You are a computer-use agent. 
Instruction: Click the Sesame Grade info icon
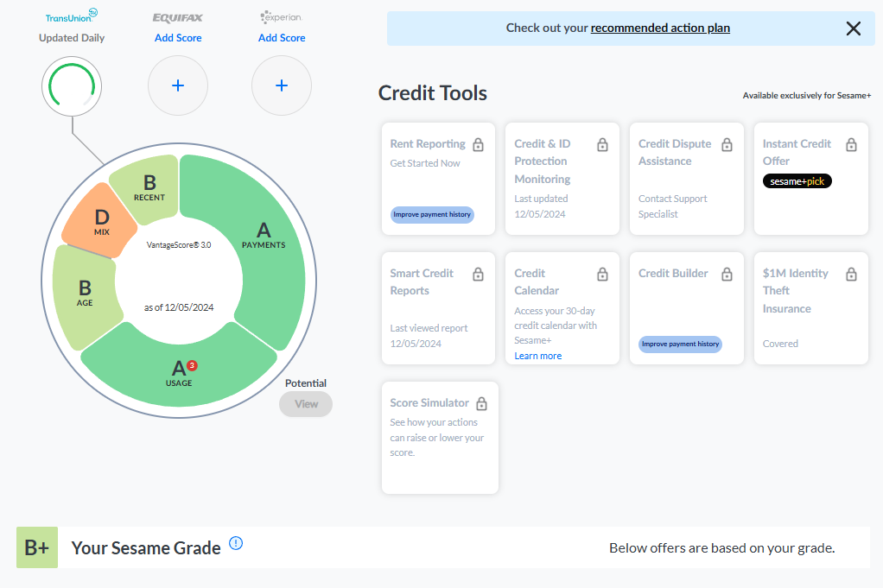(236, 543)
